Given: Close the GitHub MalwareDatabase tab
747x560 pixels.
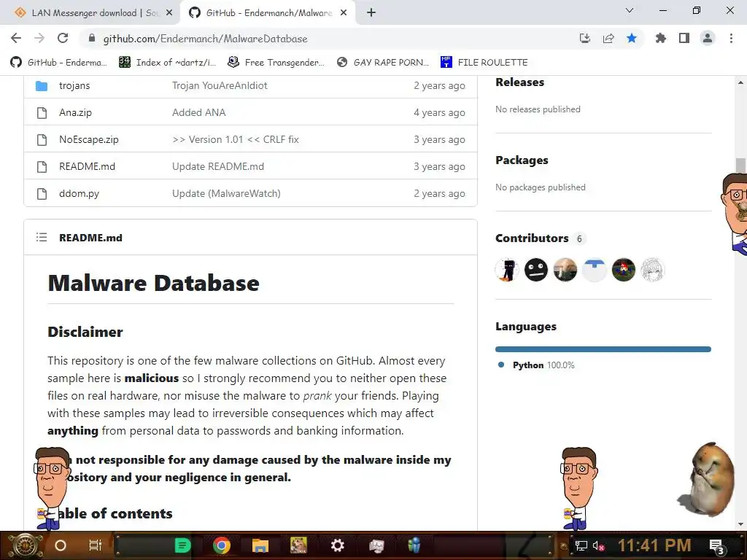Looking at the screenshot, I should click(x=344, y=13).
